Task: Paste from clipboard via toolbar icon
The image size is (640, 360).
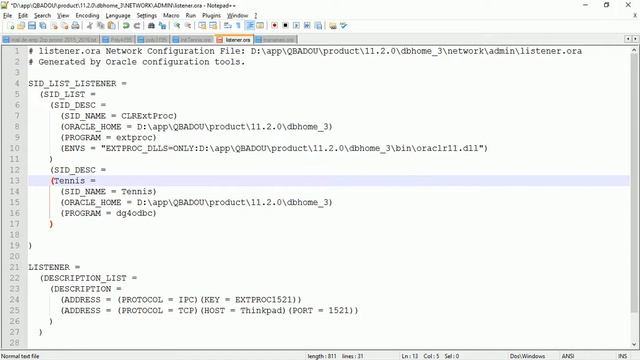Action: pyautogui.click(x=111, y=26)
